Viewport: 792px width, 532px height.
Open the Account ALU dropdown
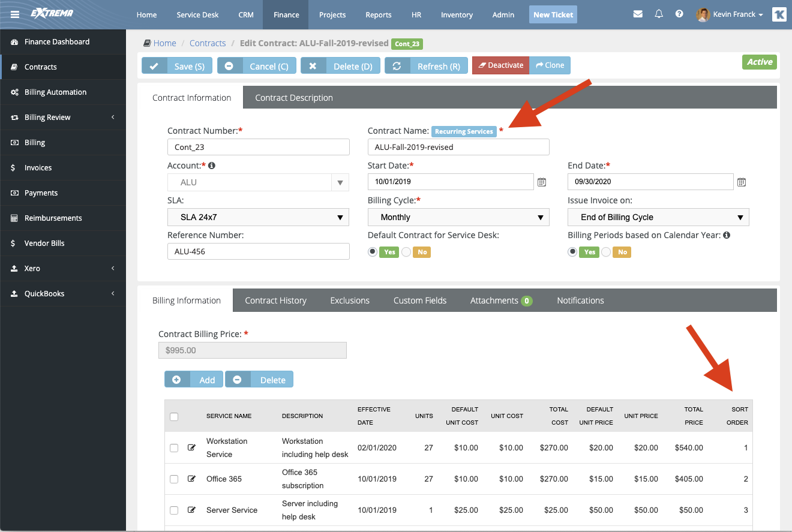pyautogui.click(x=258, y=182)
